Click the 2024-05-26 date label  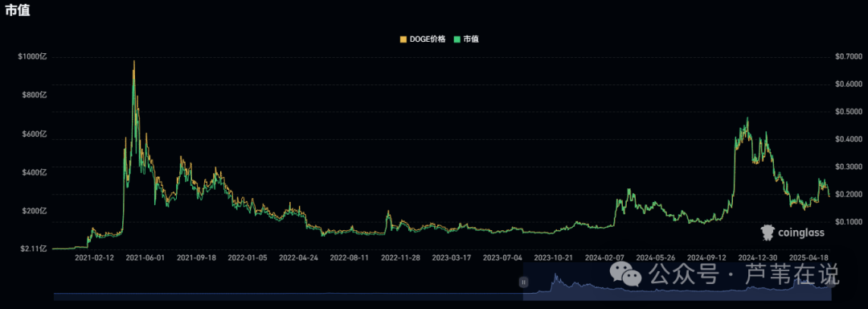656,258
